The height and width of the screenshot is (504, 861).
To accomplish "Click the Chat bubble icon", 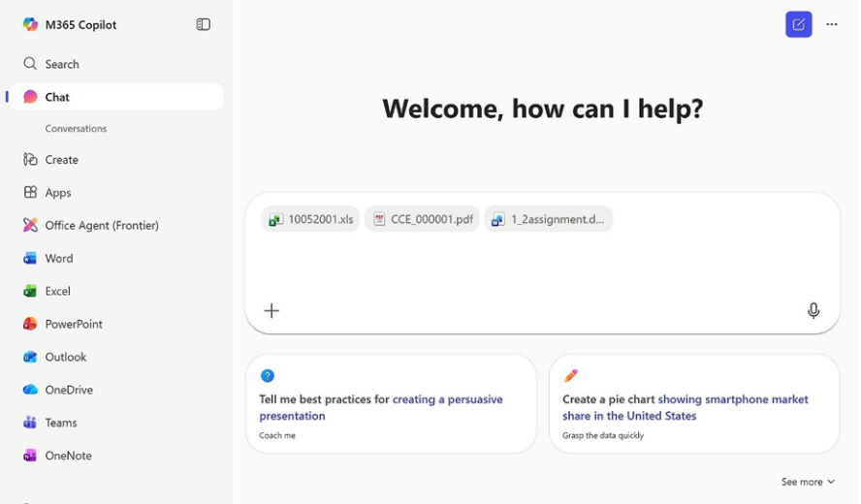I will coord(30,97).
